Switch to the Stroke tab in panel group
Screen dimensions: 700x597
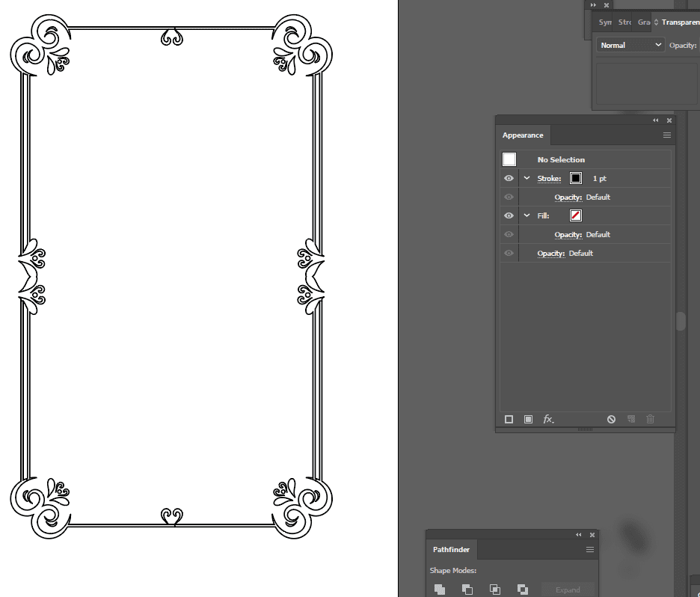point(624,22)
